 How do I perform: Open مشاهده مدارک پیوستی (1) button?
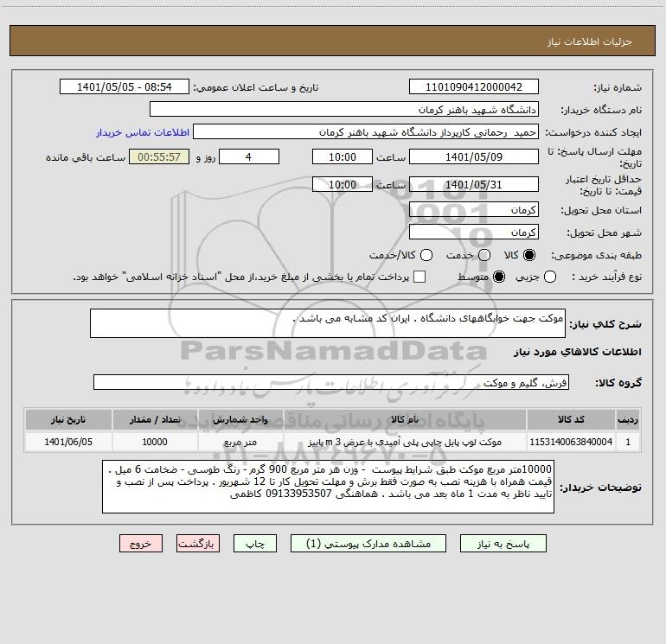pos(368,544)
